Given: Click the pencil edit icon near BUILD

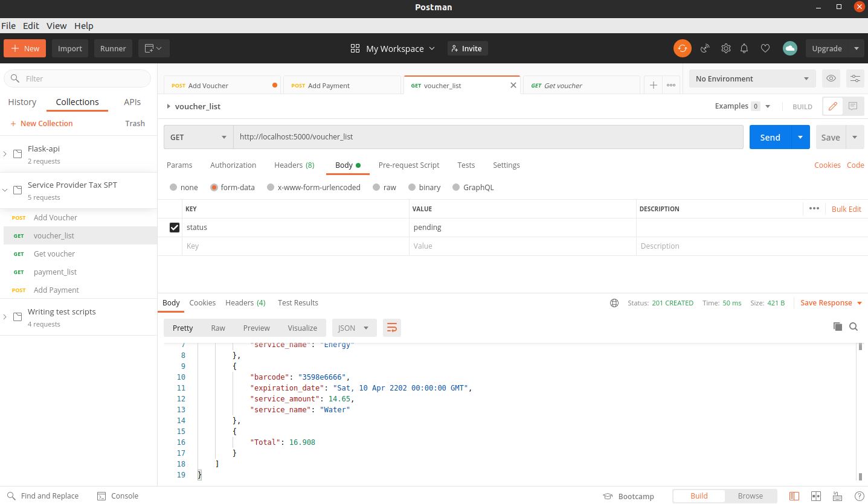Looking at the screenshot, I should click(832, 106).
